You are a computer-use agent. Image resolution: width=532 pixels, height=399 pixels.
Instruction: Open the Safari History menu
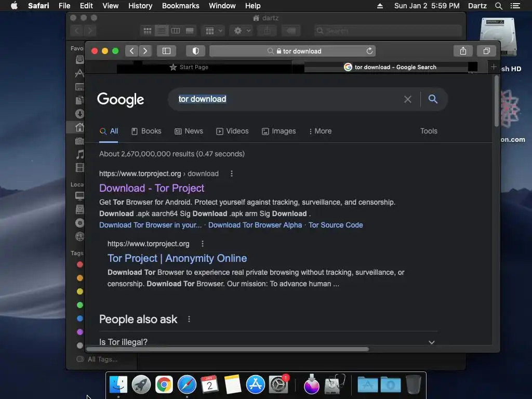pyautogui.click(x=140, y=6)
